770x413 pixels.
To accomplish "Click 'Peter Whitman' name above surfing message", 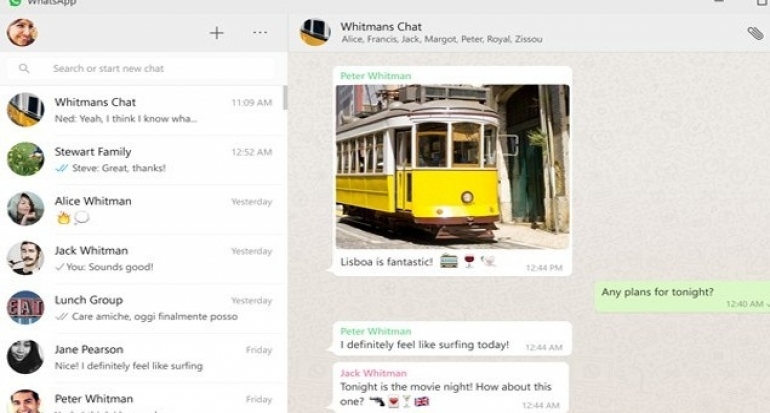I will click(376, 331).
